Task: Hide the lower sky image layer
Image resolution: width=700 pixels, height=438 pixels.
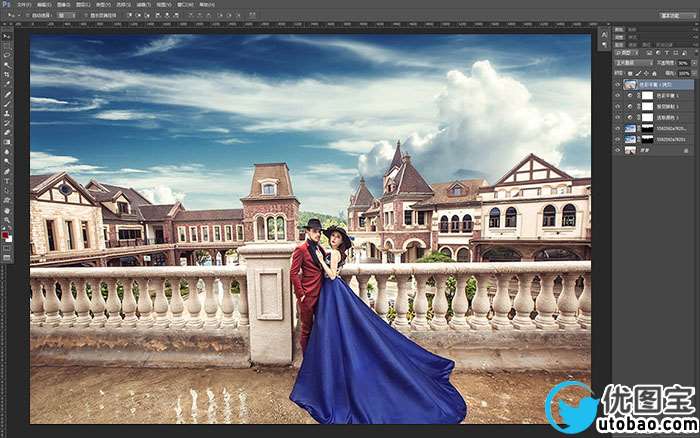Action: coord(618,139)
